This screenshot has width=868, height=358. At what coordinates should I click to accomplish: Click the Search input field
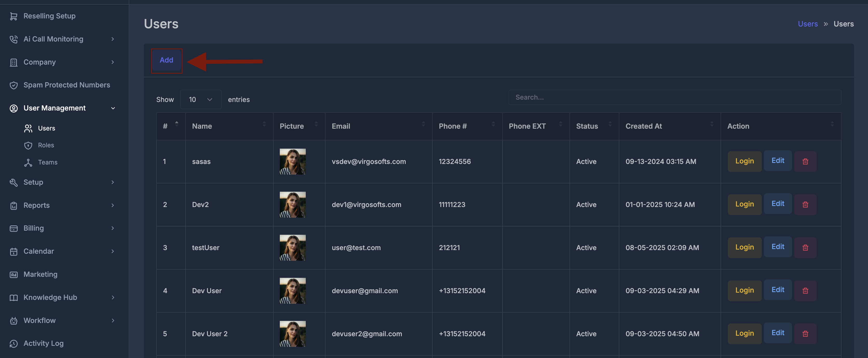pyautogui.click(x=675, y=97)
